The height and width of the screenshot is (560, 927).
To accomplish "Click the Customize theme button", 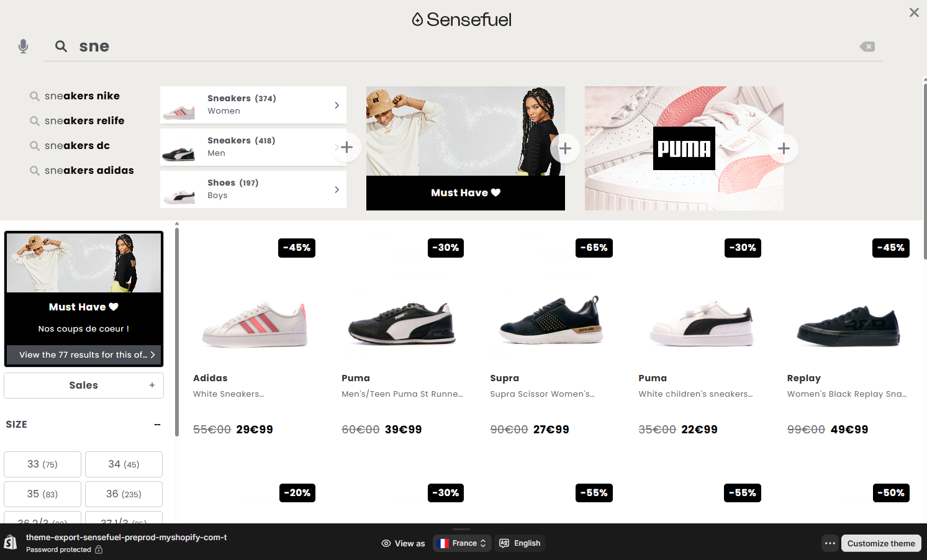I will [x=881, y=543].
